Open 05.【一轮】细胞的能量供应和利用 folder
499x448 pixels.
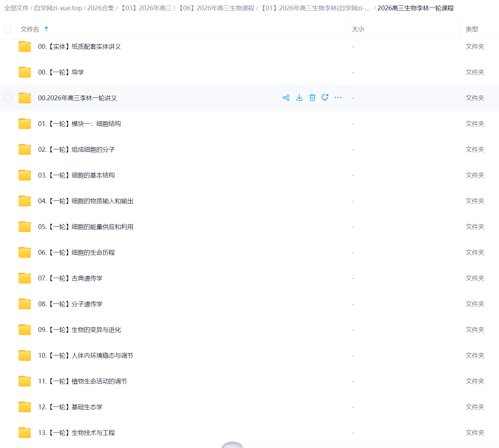tap(86, 227)
